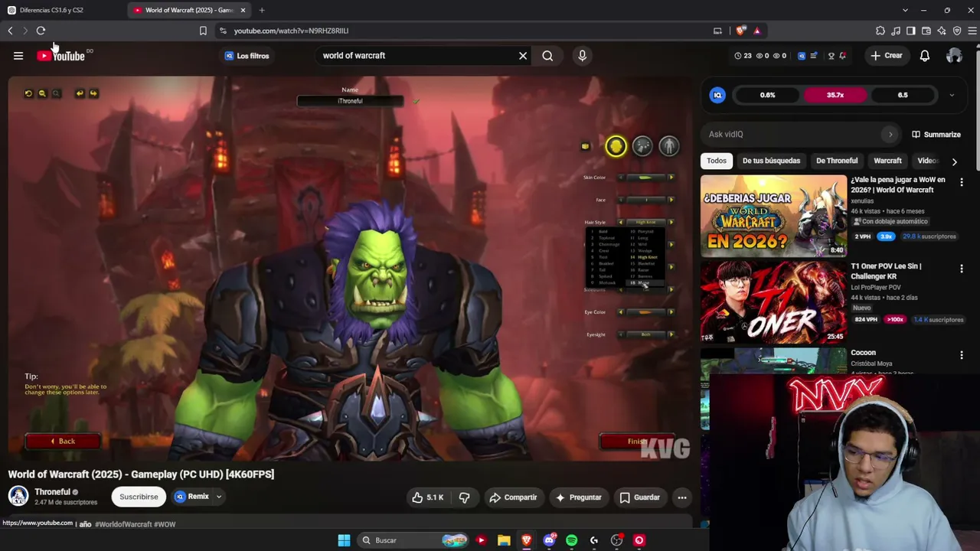Click the Preguntar button
980x551 pixels.
578,497
